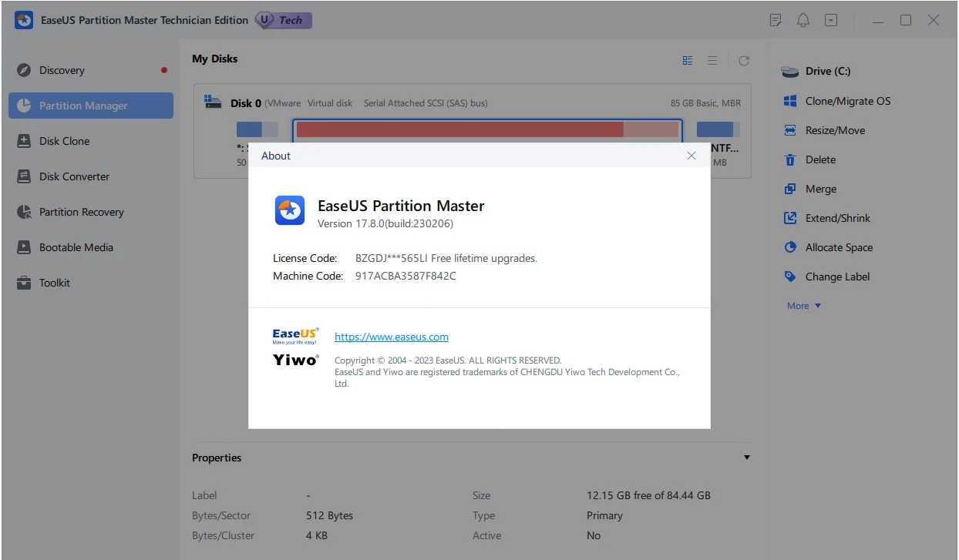Switch My Disks to detailed view
Screen dimensions: 959x560
[688, 60]
